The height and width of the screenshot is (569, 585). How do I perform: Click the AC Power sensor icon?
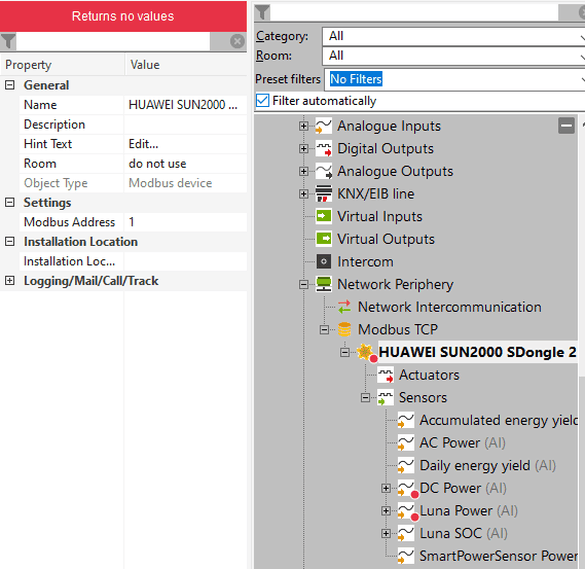406,443
